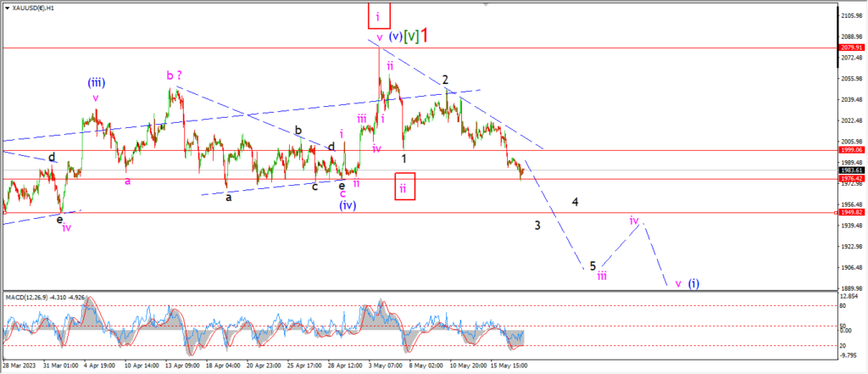Screen dimensions: 868x374
Task: Click the green '[v]' wave label
Action: point(412,36)
